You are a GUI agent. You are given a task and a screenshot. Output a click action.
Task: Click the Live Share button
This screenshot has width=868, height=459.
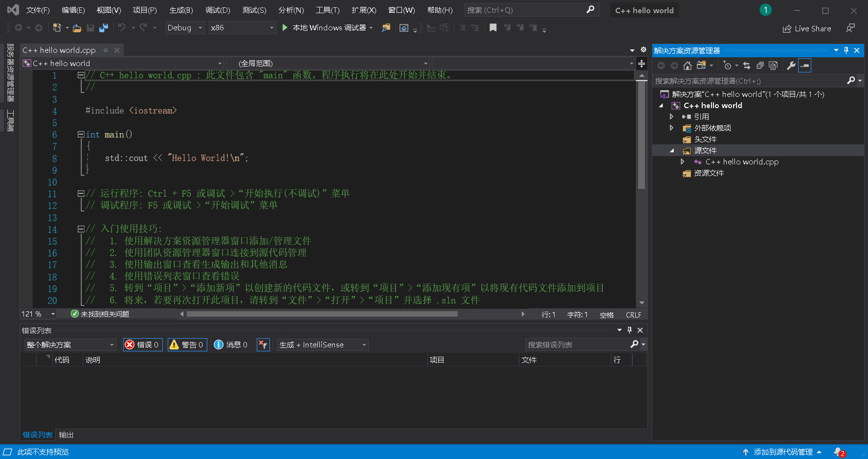point(807,29)
